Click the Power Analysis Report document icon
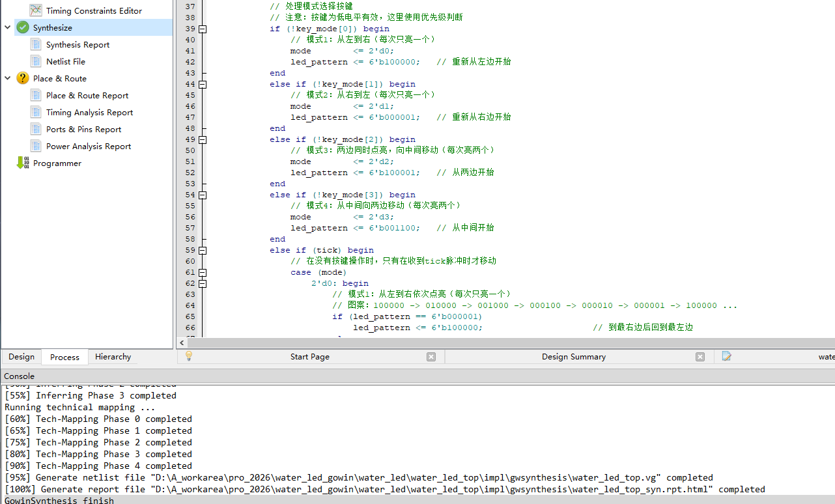 (x=36, y=146)
